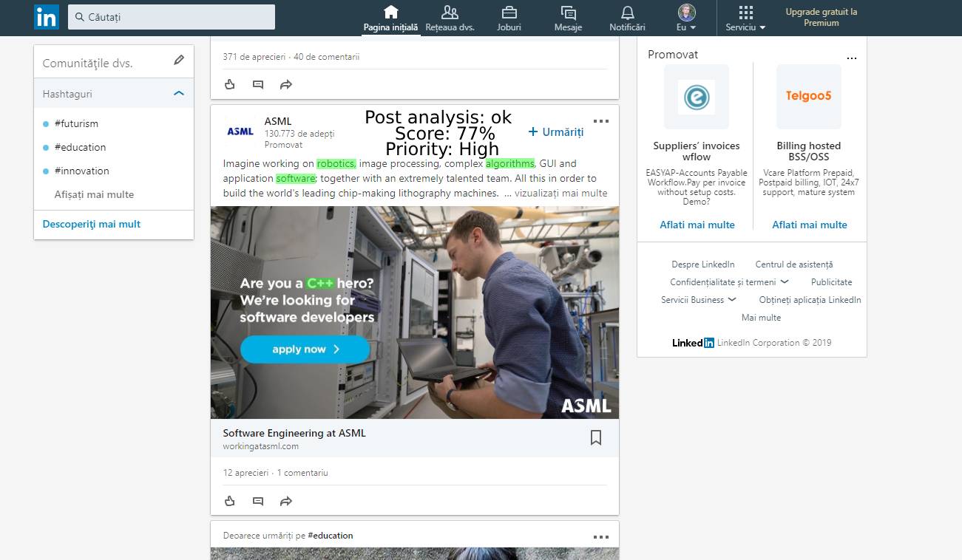This screenshot has height=560, width=962.
Task: Open Mesaje messaging icon
Action: point(568,12)
